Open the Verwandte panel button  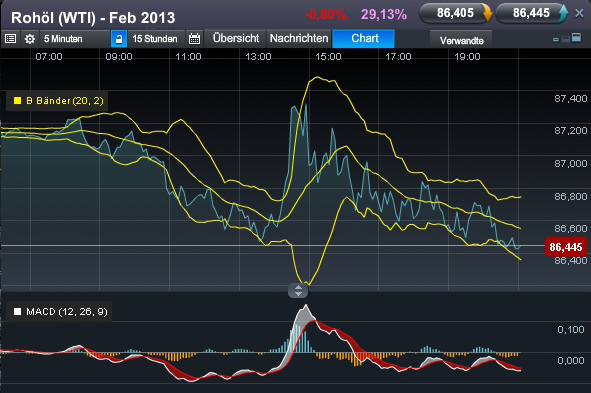pos(461,40)
